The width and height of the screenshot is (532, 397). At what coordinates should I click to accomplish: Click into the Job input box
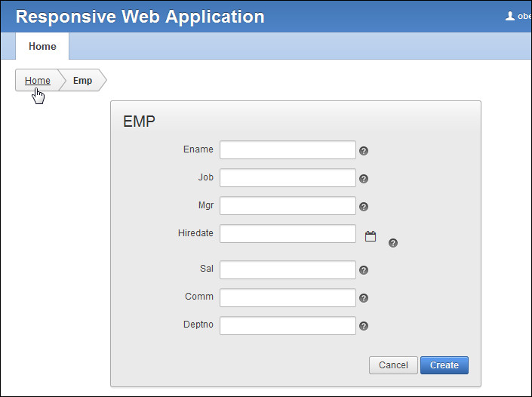coord(288,178)
